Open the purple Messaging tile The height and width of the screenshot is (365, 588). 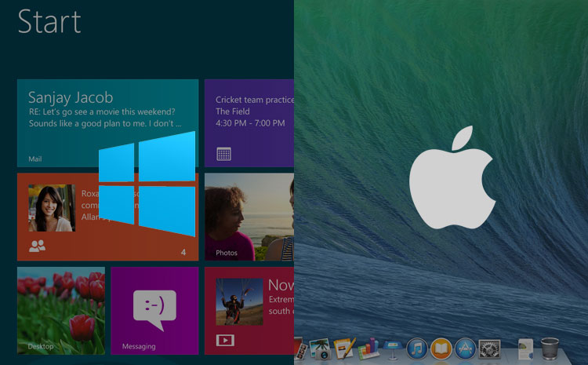pos(154,311)
